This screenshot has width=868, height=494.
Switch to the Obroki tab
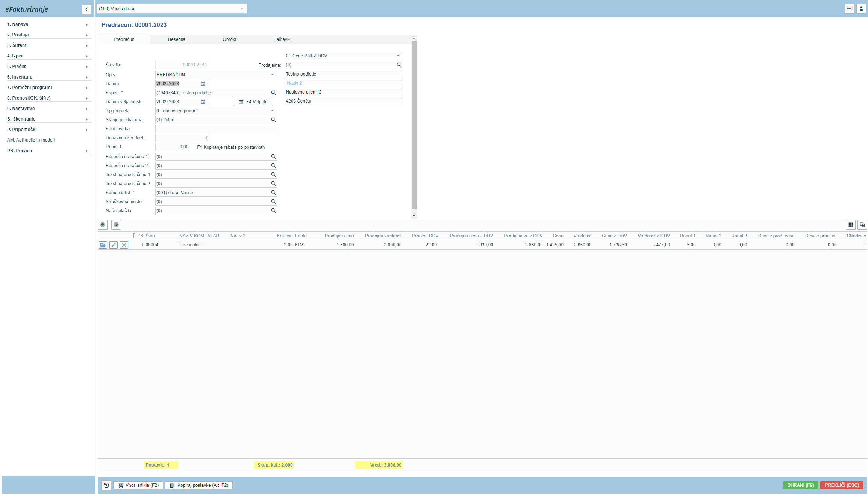tap(229, 39)
